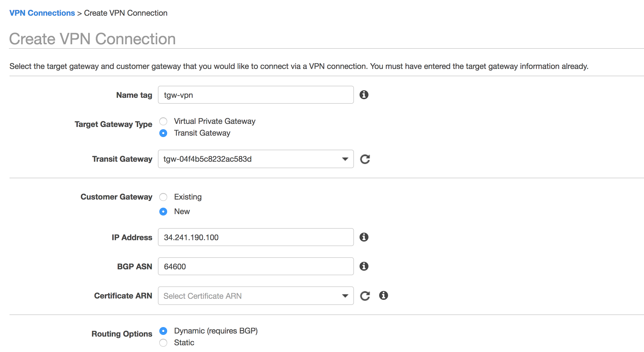Click the Customer Gateway label
This screenshot has width=644, height=352.
(x=116, y=197)
